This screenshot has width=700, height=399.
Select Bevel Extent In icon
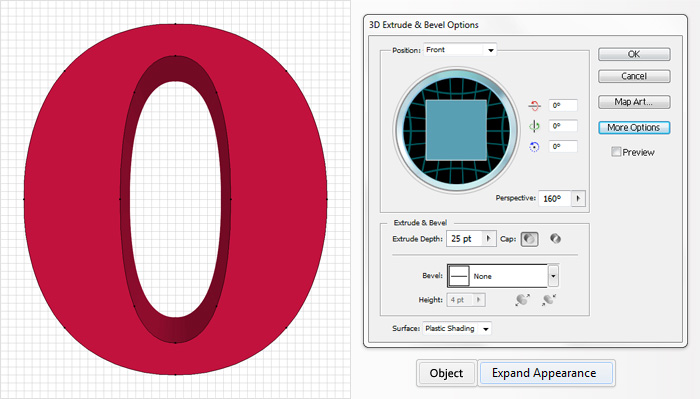tap(549, 300)
